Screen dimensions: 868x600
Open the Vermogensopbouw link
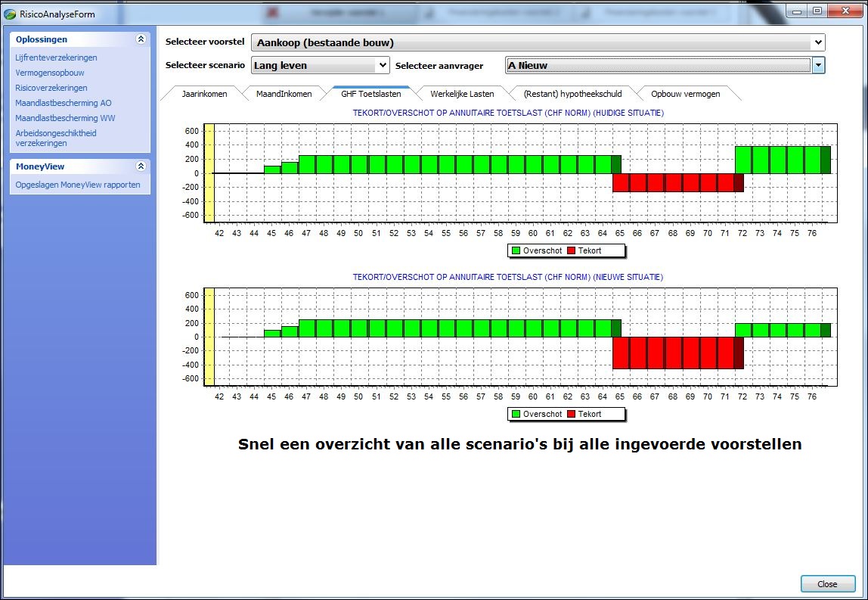50,73
